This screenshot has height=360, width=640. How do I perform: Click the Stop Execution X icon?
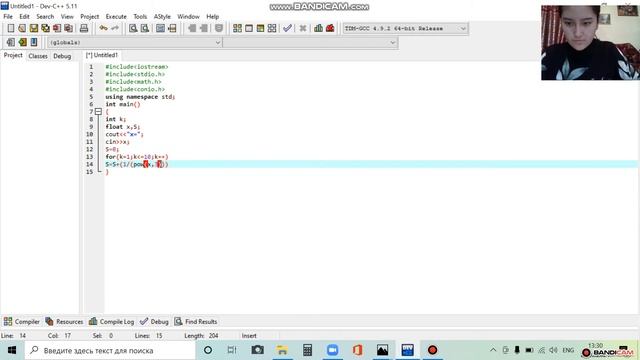pos(303,28)
